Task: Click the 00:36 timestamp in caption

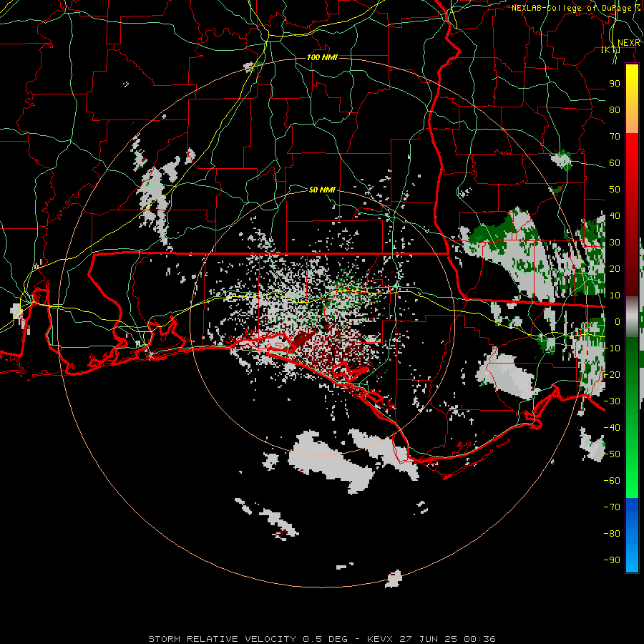Action: pos(479,639)
